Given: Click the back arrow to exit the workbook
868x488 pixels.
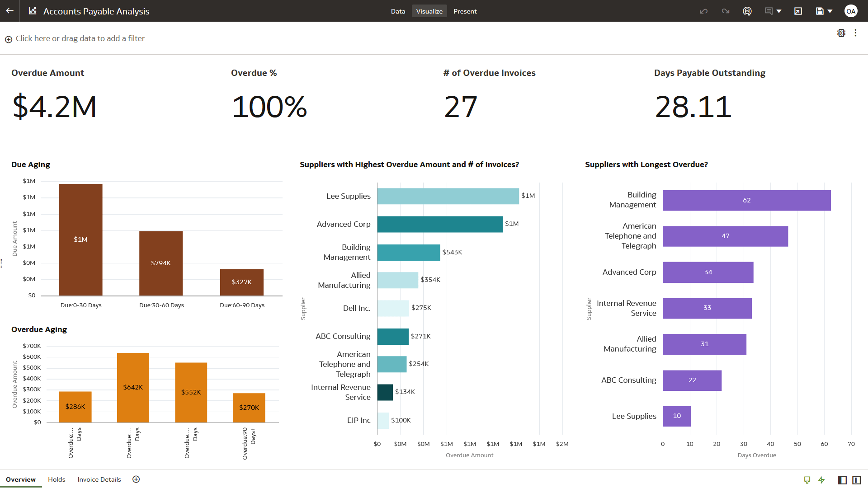Looking at the screenshot, I should [9, 11].
